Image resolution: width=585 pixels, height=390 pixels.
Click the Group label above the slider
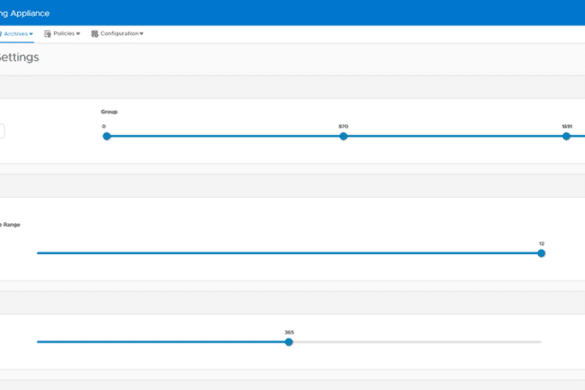point(109,112)
